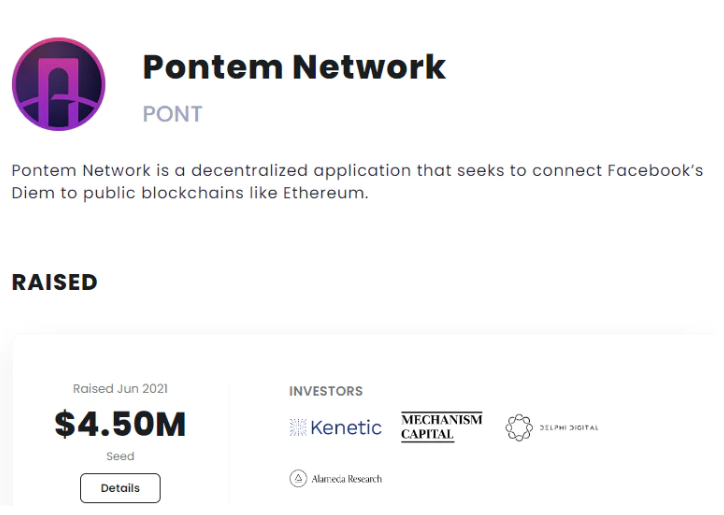
Task: Click the Kenetic investor logo
Action: tap(336, 427)
